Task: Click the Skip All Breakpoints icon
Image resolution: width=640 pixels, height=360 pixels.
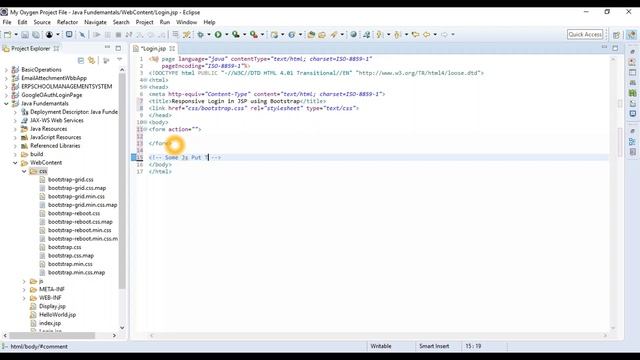Action: (x=82, y=35)
